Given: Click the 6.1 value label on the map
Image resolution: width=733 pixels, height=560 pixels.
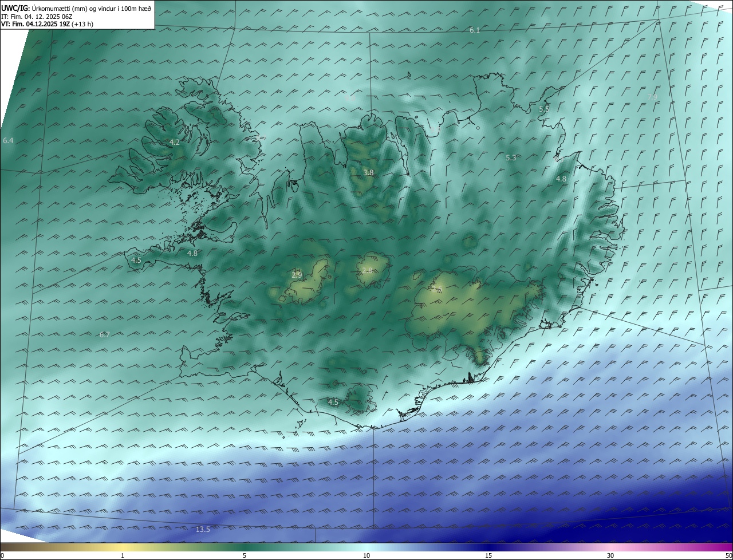Looking at the screenshot, I should click(474, 30).
